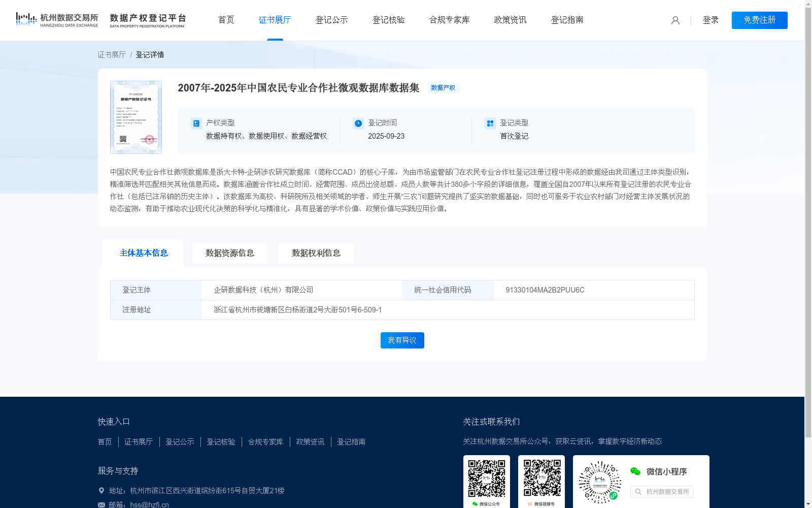Click the 数据产权登记平台 platform title
Image resolution: width=812 pixels, height=508 pixels.
point(148,20)
